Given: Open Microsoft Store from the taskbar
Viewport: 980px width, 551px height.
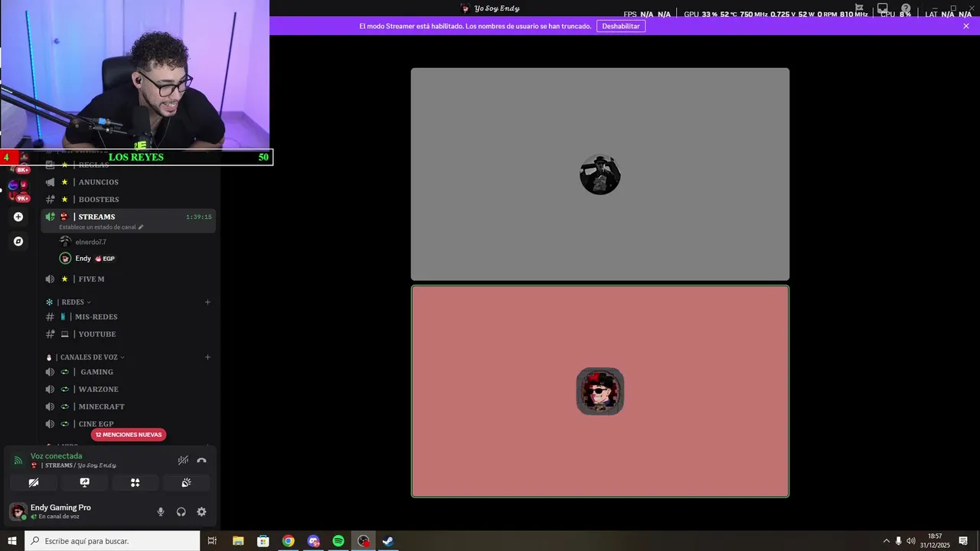Looking at the screenshot, I should click(x=263, y=541).
